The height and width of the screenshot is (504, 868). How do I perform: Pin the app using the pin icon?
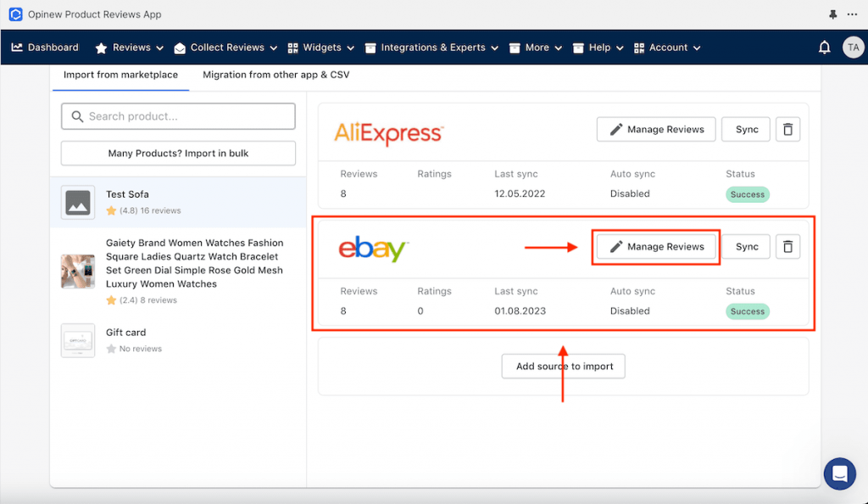click(x=832, y=14)
